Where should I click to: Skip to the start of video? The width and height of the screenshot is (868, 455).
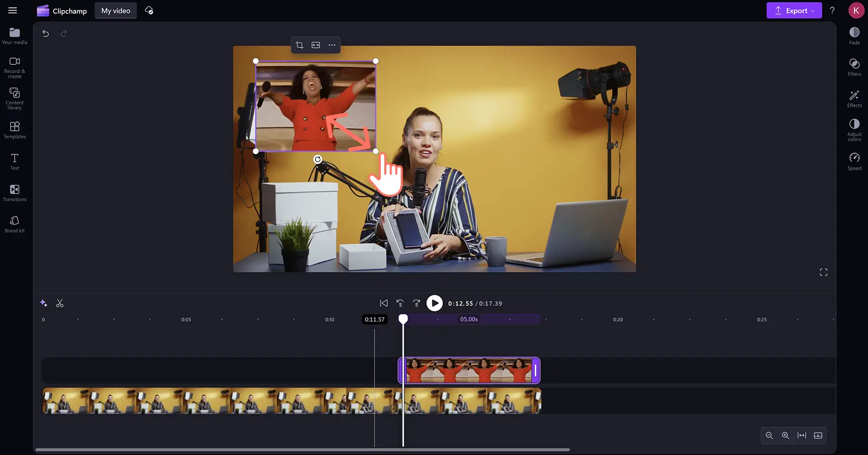(384, 303)
